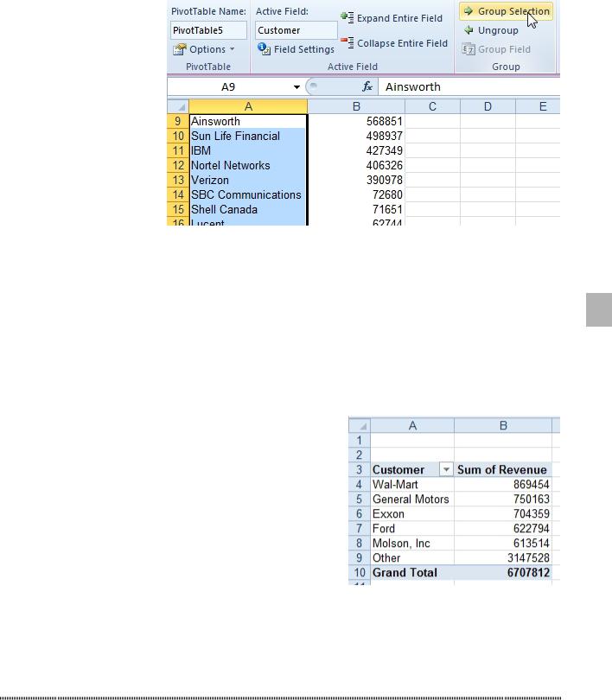Click the Wal-Mart cell

(x=412, y=484)
